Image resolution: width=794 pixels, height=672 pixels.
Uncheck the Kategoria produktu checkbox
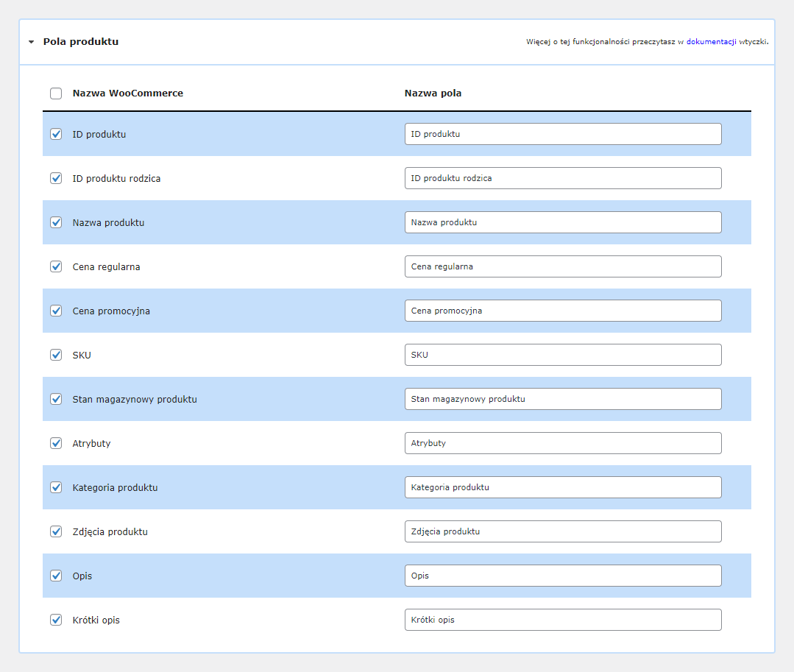(x=56, y=487)
